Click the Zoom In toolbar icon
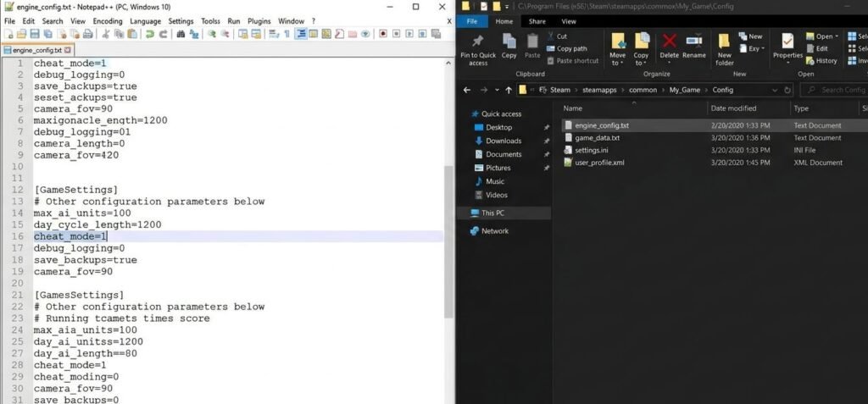 [211, 34]
